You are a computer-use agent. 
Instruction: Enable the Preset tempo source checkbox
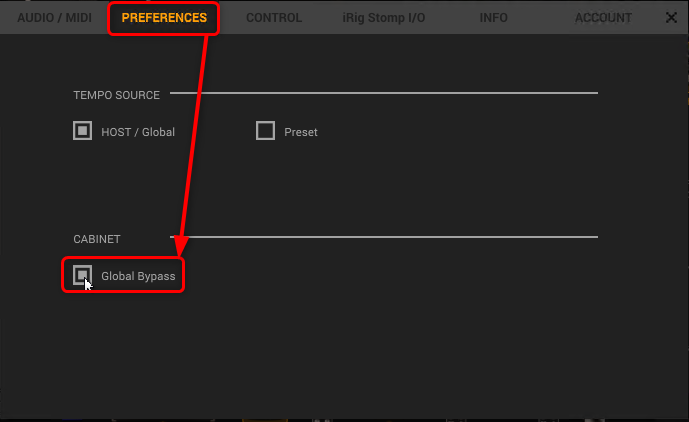tap(265, 131)
